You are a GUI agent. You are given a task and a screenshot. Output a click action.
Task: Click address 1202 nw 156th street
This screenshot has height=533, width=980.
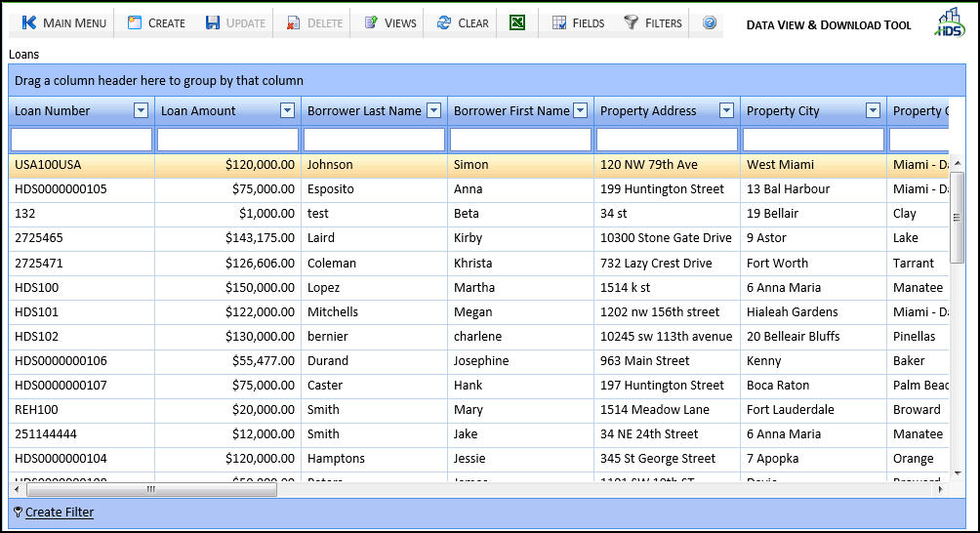click(667, 311)
